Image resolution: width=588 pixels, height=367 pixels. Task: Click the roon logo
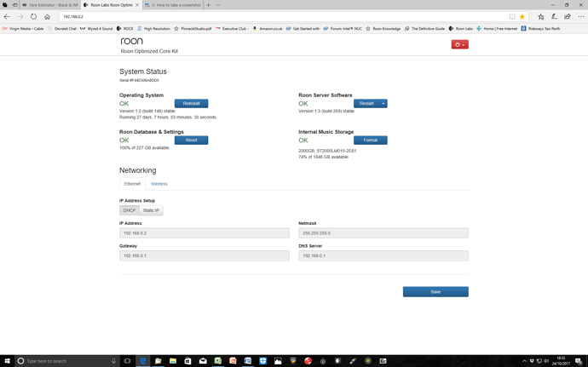(131, 41)
